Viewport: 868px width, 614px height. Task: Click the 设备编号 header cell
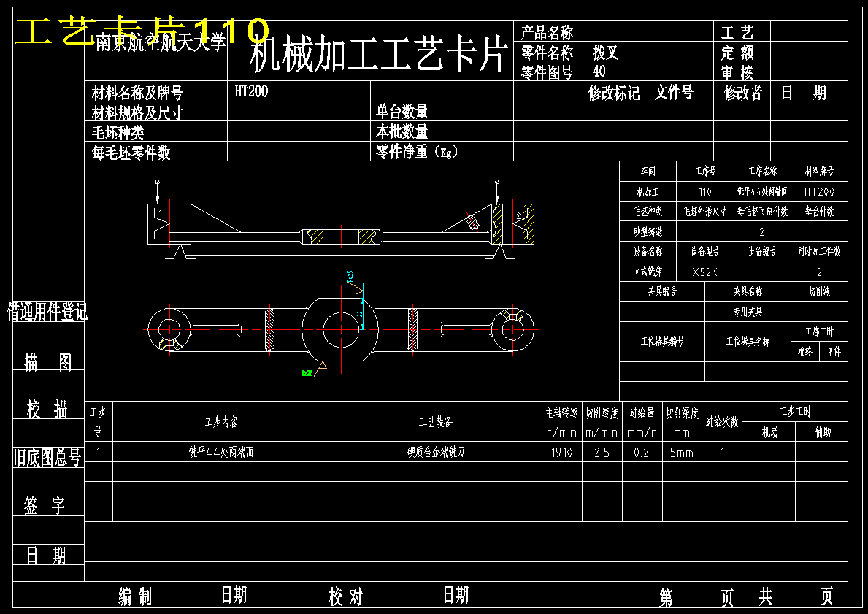762,251
